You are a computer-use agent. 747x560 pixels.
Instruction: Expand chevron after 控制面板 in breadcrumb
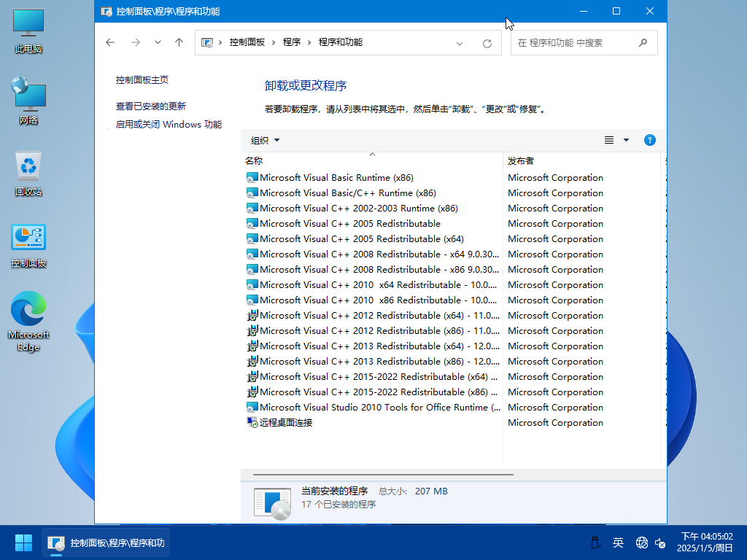tap(274, 42)
